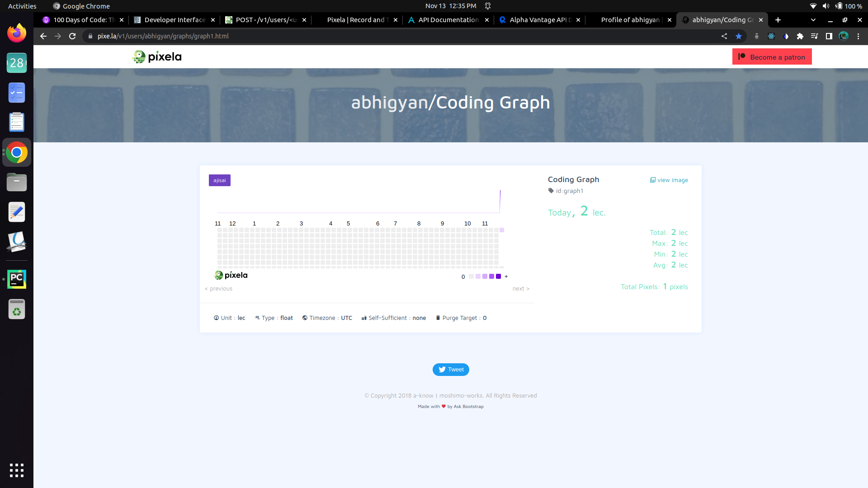Expand the tab search chevron

point(813,20)
